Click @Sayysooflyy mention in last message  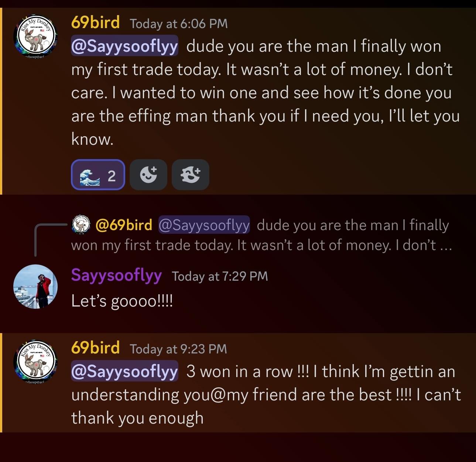point(125,372)
